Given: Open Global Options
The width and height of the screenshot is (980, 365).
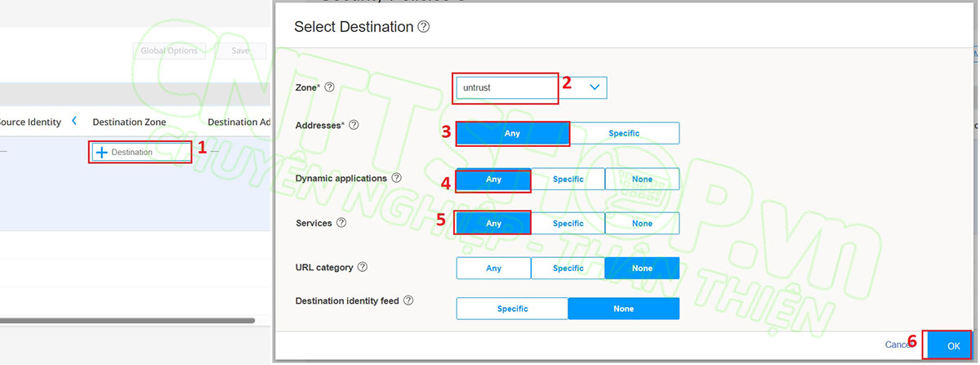Looking at the screenshot, I should coord(169,51).
